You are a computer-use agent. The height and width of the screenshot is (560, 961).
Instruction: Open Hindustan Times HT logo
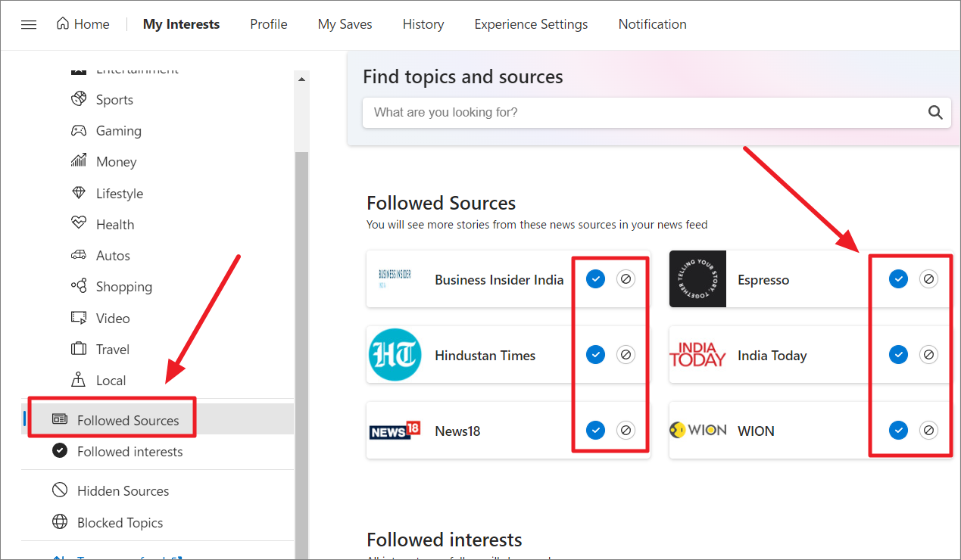(395, 355)
